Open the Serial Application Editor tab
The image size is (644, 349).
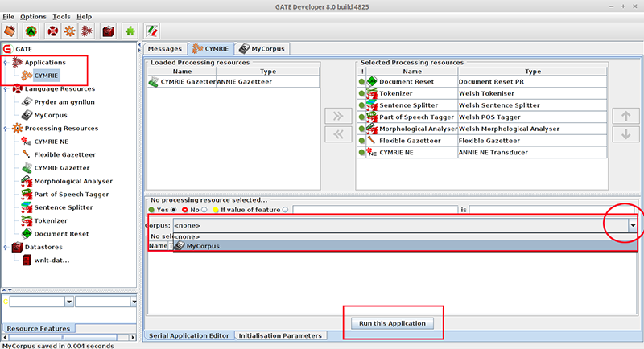pyautogui.click(x=188, y=335)
